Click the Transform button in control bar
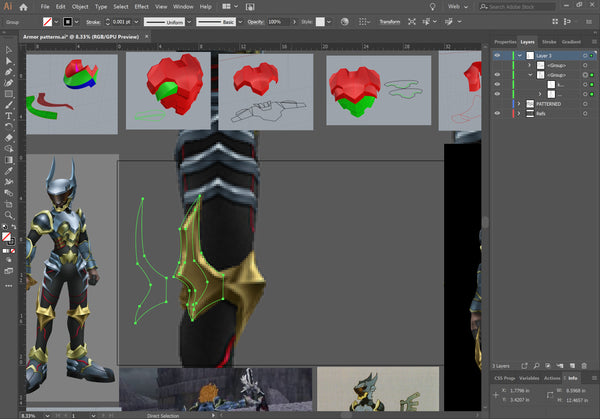This screenshot has height=419, width=600. 389,21
